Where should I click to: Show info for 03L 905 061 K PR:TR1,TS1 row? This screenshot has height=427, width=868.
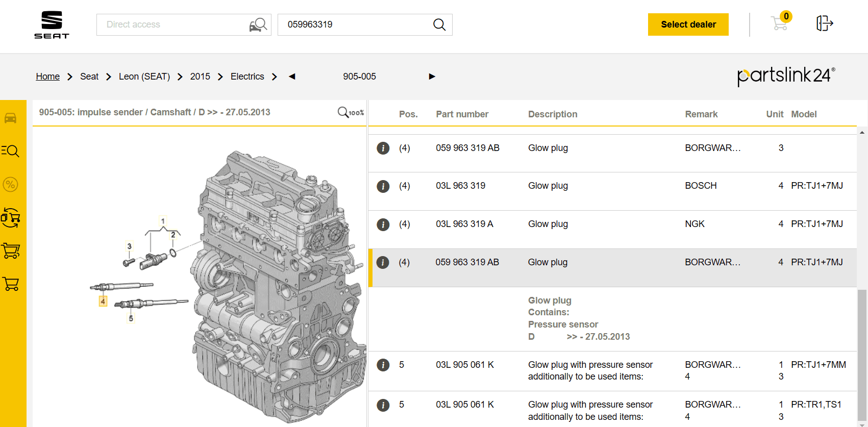click(x=383, y=405)
